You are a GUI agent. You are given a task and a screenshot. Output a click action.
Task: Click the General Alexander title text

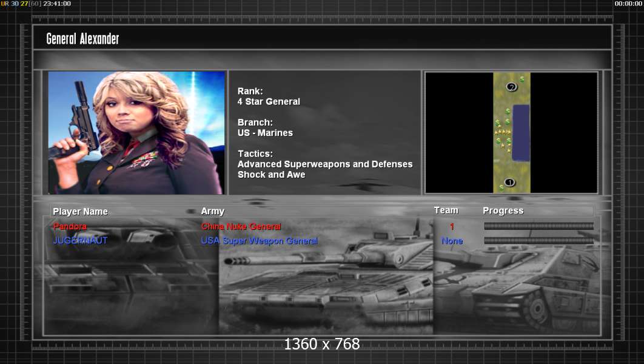point(82,39)
